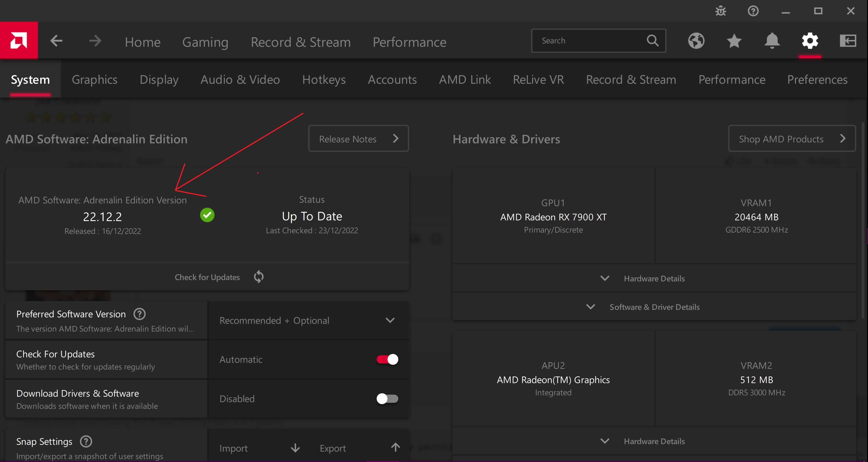This screenshot has width=868, height=462.
Task: Click the green up-to-date checkmark icon
Action: (207, 215)
